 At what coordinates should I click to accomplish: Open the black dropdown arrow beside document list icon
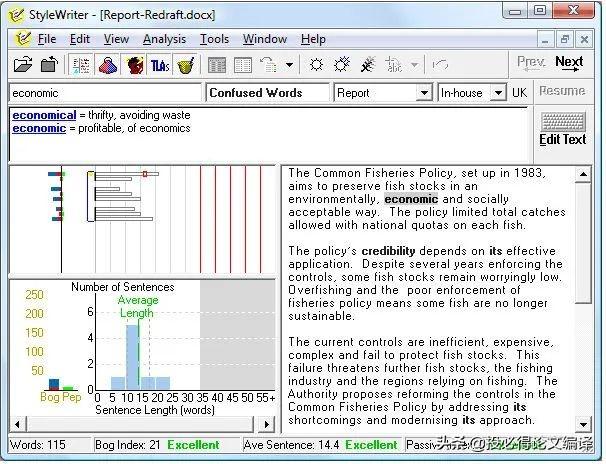pyautogui.click(x=289, y=65)
